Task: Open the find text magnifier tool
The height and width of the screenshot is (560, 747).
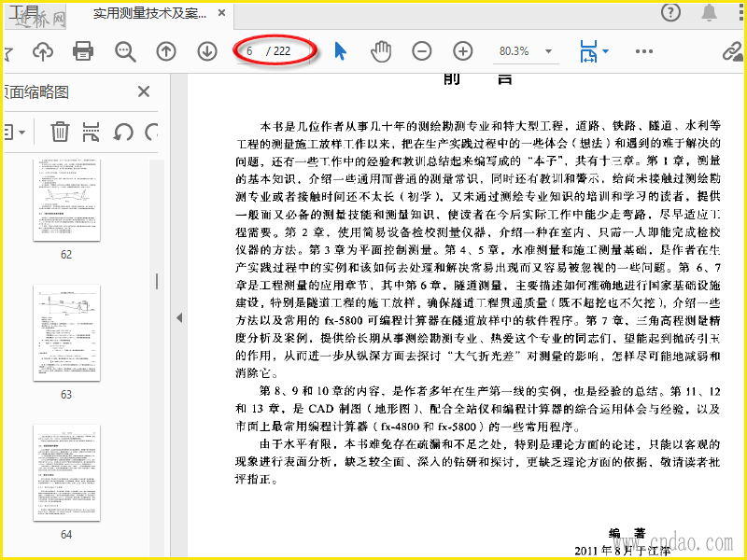Action: (x=125, y=51)
